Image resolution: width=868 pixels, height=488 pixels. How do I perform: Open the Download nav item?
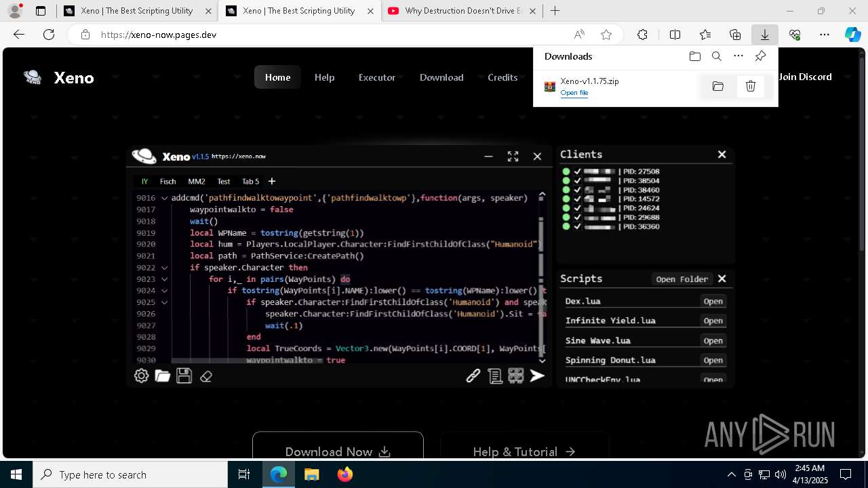coord(441,77)
